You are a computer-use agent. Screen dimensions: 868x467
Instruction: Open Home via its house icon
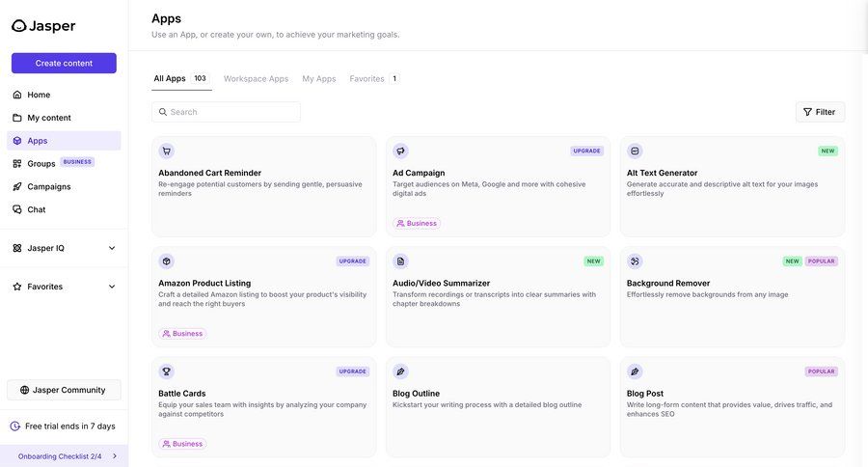click(x=17, y=95)
